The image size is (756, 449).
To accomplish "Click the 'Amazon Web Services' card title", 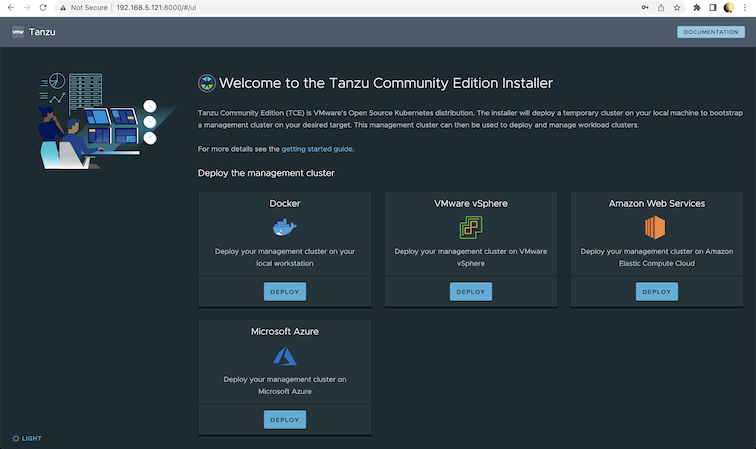I will click(657, 204).
